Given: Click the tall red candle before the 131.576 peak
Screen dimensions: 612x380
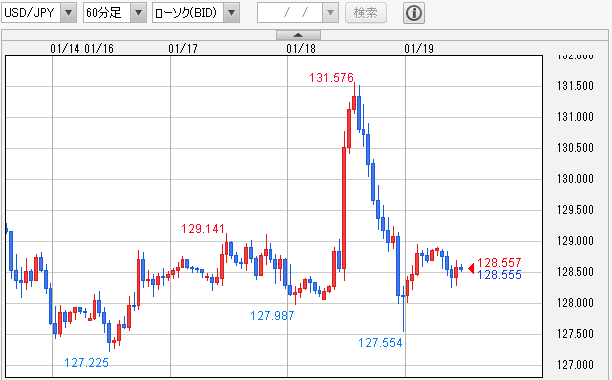Looking at the screenshot, I should (x=344, y=207).
